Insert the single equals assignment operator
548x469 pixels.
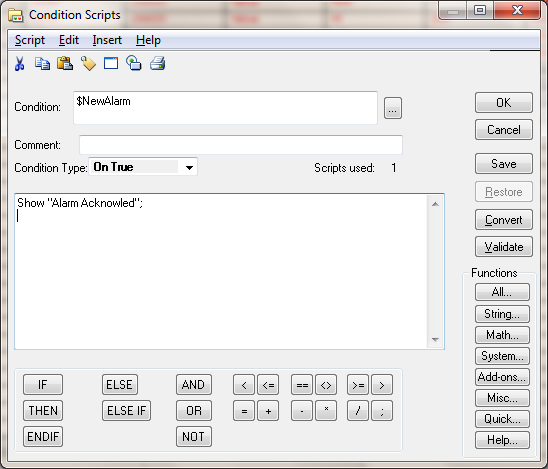244,411
